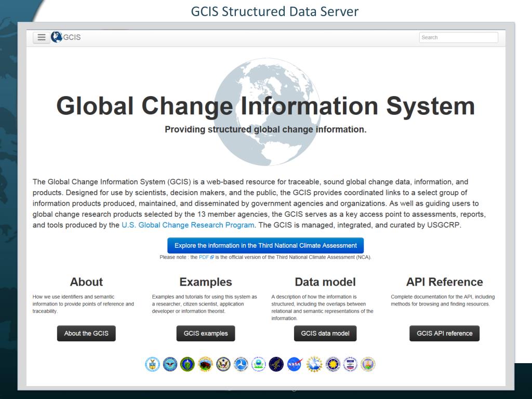Click the NASA logo
This screenshot has width=532, height=399.
[294, 364]
